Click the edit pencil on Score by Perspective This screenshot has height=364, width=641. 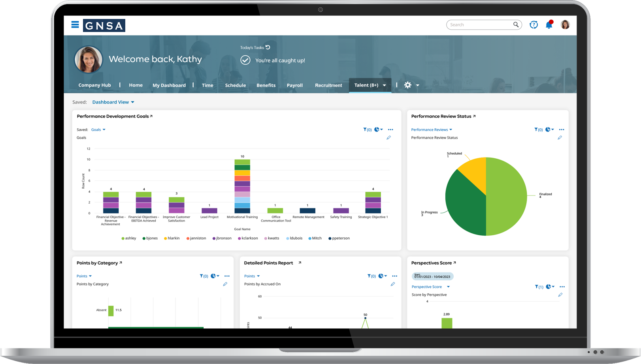pos(560,295)
